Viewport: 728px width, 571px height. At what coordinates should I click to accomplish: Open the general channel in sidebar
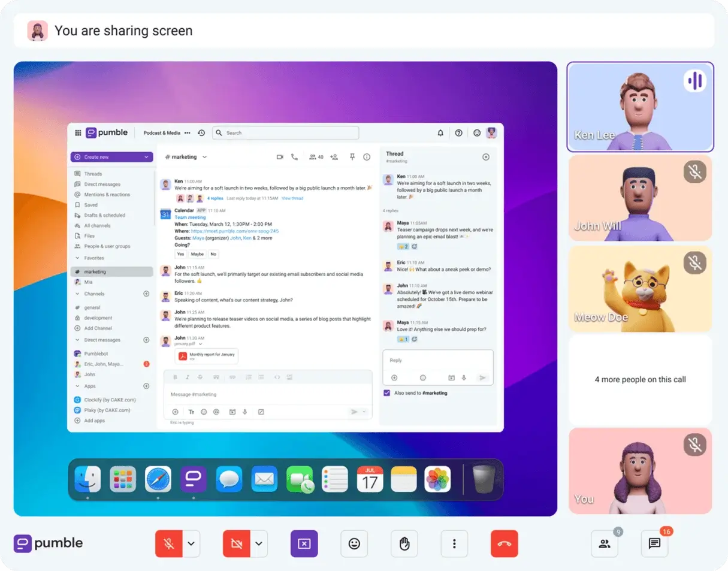[92, 307]
